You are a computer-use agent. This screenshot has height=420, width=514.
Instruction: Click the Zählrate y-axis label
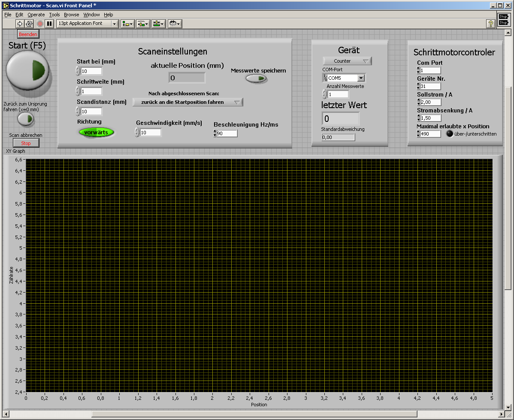(11, 275)
